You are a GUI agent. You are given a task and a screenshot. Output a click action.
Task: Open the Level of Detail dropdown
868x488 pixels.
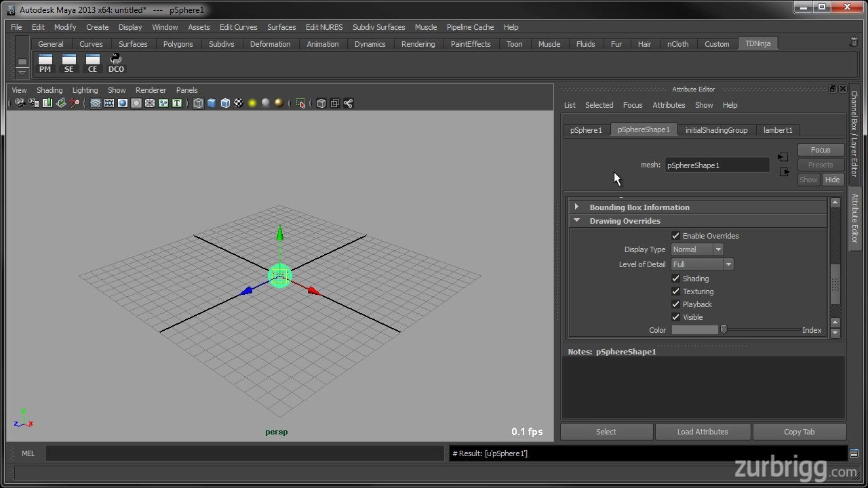click(x=702, y=264)
